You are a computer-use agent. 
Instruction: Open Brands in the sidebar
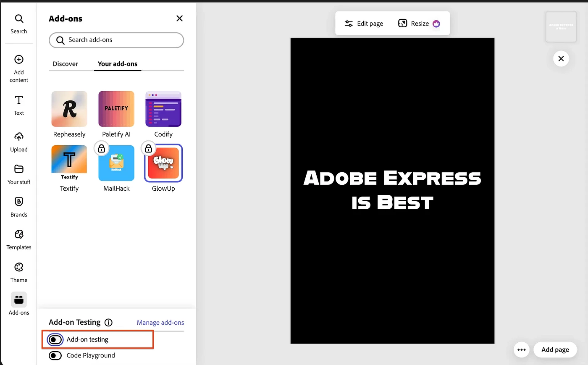(19, 207)
